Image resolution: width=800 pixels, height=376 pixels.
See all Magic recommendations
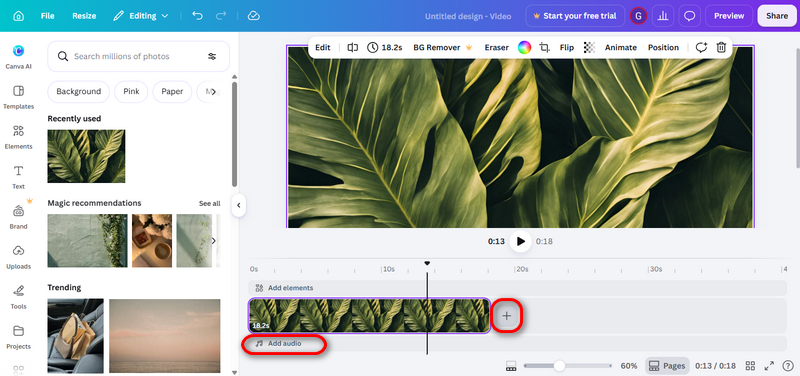(210, 204)
